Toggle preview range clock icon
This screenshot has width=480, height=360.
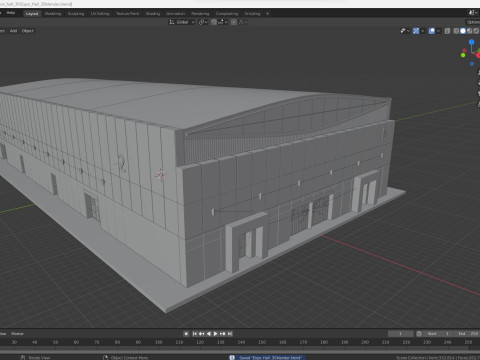click(419, 334)
